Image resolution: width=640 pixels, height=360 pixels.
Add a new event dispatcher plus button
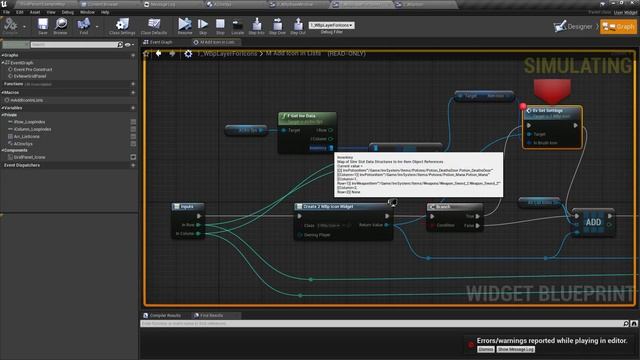coord(133,165)
